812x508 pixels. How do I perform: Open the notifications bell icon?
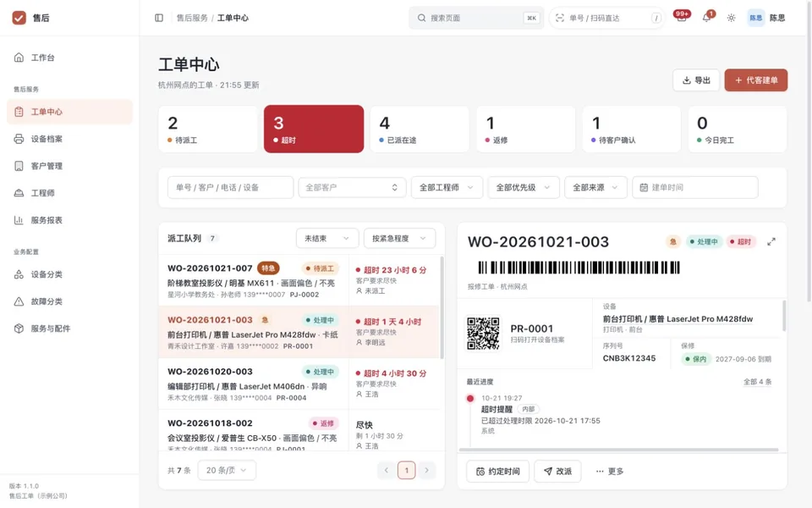pyautogui.click(x=706, y=18)
